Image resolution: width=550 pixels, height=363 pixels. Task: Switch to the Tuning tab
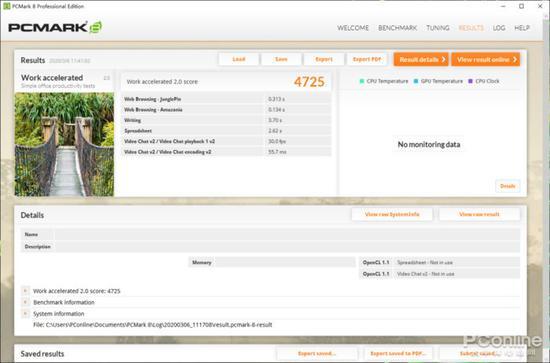click(x=438, y=28)
